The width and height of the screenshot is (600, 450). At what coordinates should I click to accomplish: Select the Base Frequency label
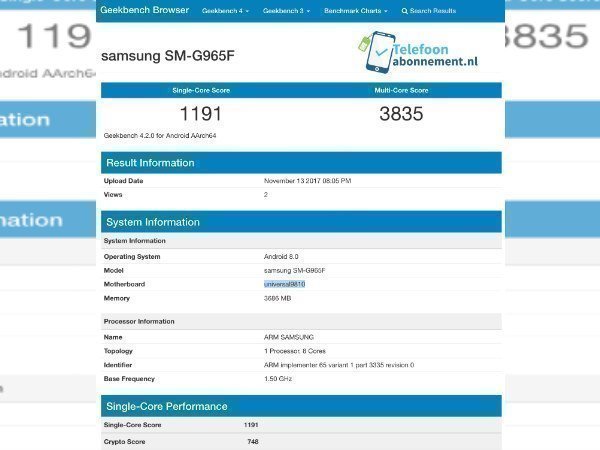pyautogui.click(x=129, y=379)
